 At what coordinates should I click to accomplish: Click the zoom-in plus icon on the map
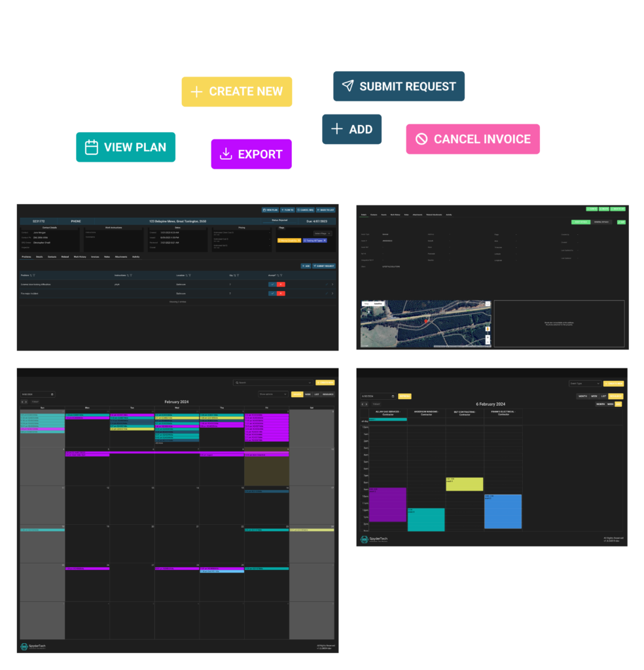[488, 337]
